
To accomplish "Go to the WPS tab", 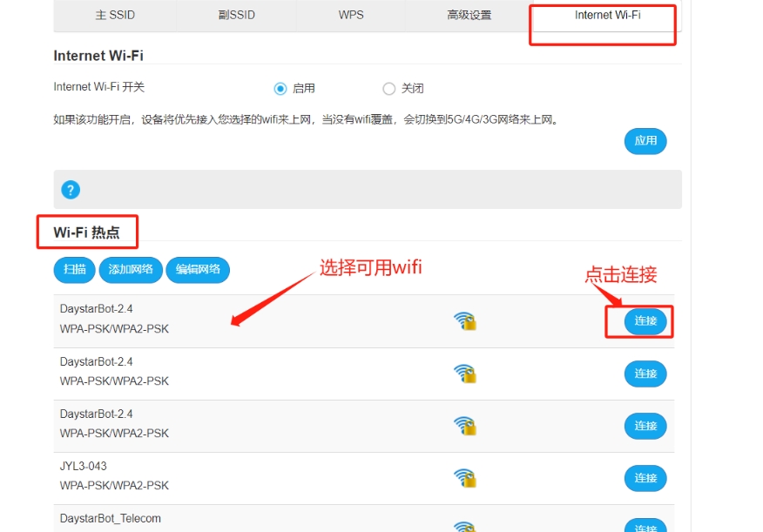I will tap(351, 16).
